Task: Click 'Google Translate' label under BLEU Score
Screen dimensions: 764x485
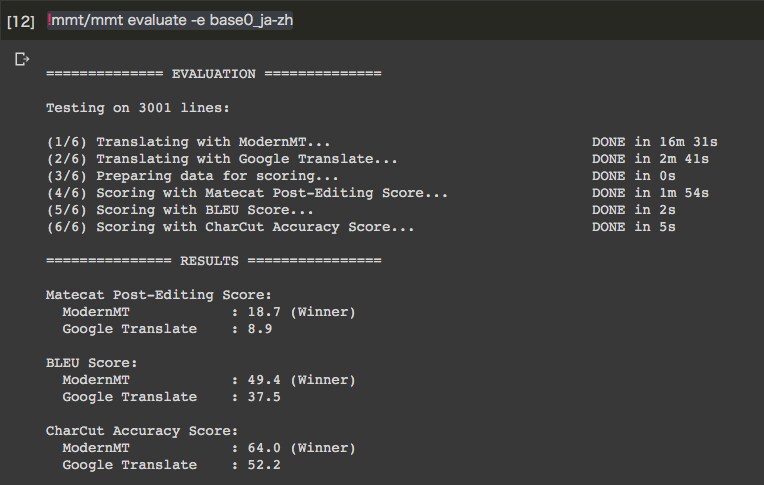Action: click(x=130, y=398)
